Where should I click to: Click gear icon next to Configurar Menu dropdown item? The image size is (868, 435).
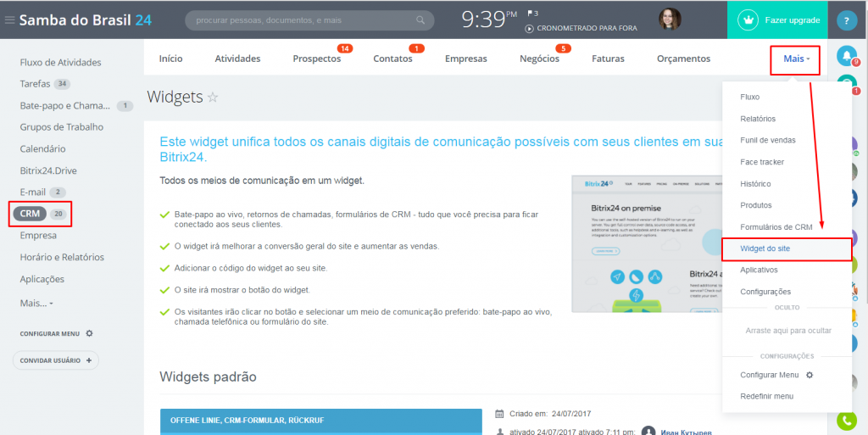pyautogui.click(x=810, y=375)
